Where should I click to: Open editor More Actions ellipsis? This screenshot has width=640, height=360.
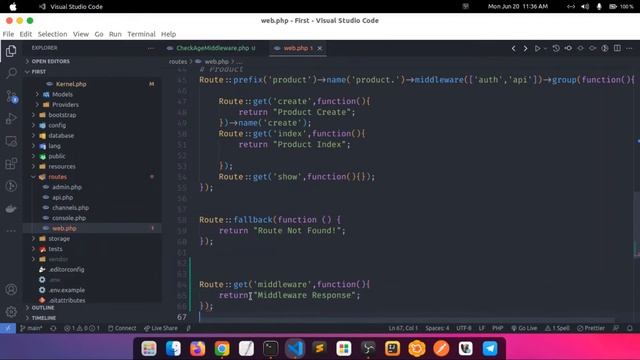click(x=629, y=48)
